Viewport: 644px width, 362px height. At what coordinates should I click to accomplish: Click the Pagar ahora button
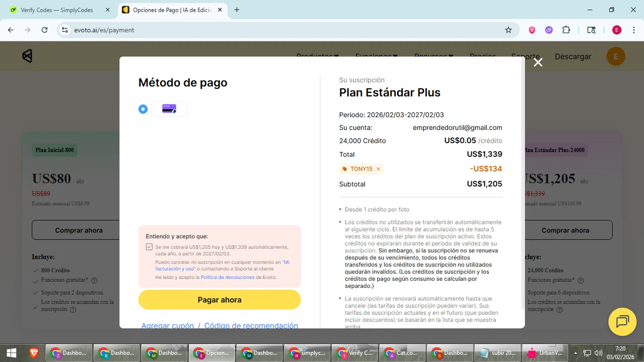click(219, 300)
